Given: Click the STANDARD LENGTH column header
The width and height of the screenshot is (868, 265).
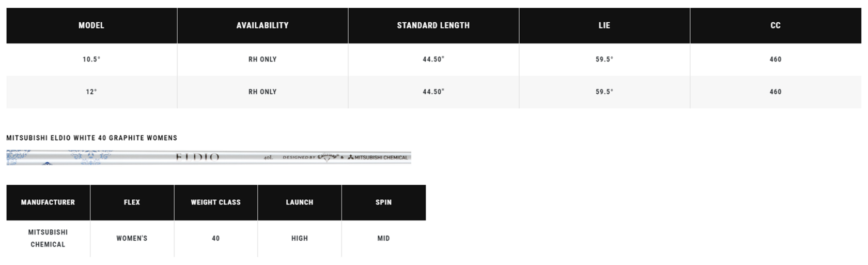Looking at the screenshot, I should pyautogui.click(x=433, y=25).
